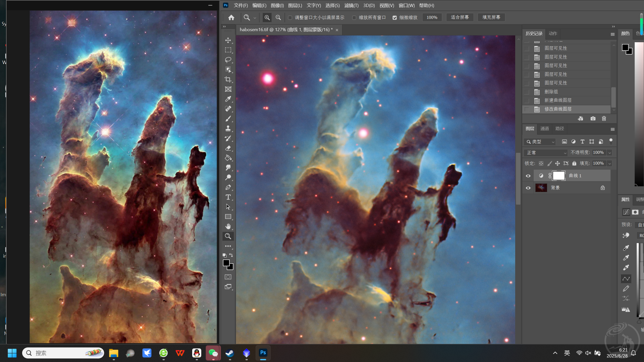644x362 pixels.
Task: Select 修改曲线图层 history state
Action: pyautogui.click(x=567, y=109)
